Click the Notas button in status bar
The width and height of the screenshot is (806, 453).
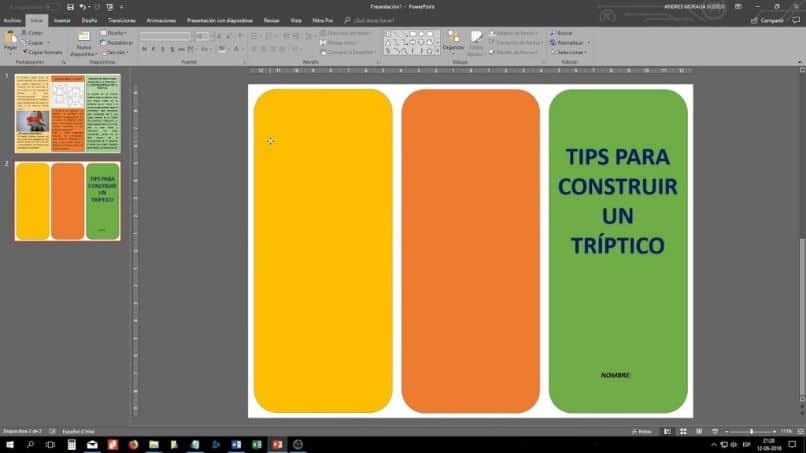coord(642,431)
